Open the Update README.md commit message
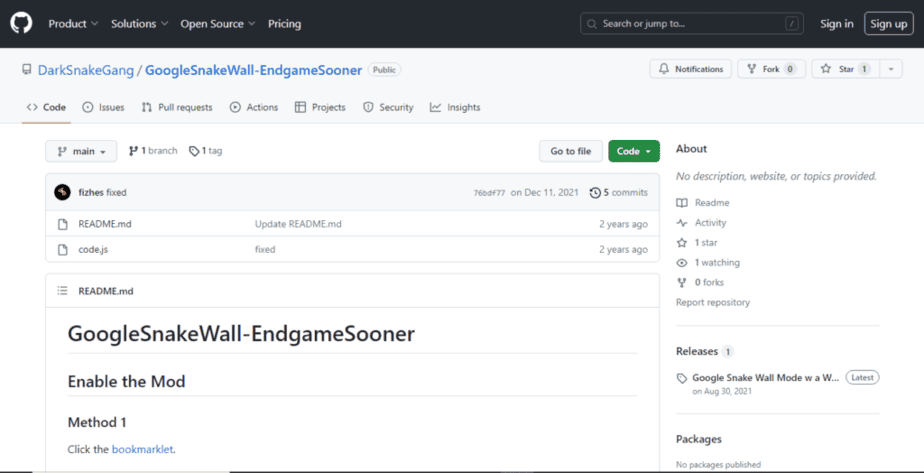 coord(298,224)
